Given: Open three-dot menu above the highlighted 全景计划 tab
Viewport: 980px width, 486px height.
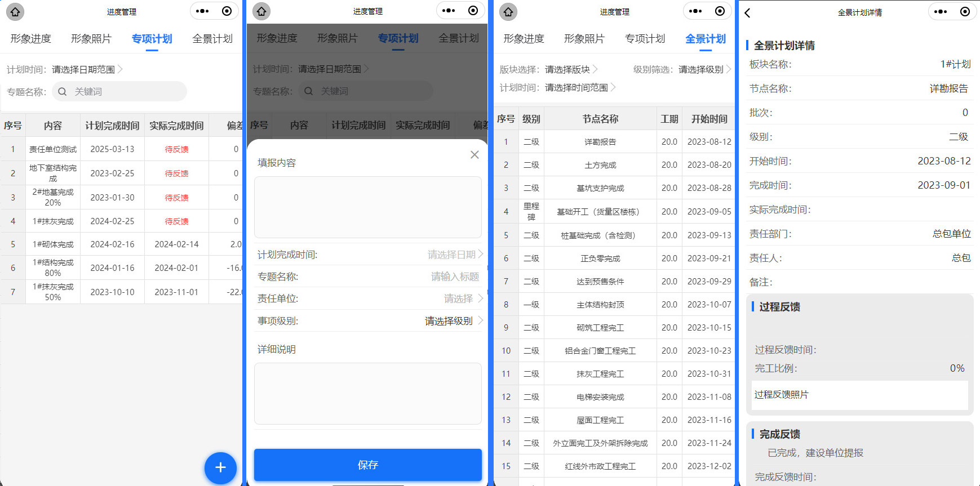Looking at the screenshot, I should tap(695, 11).
